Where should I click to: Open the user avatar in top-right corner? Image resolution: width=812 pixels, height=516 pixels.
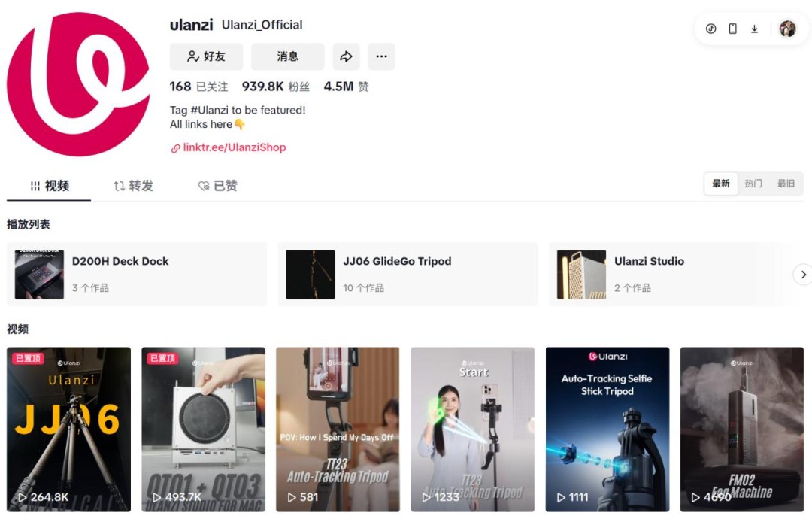point(788,29)
